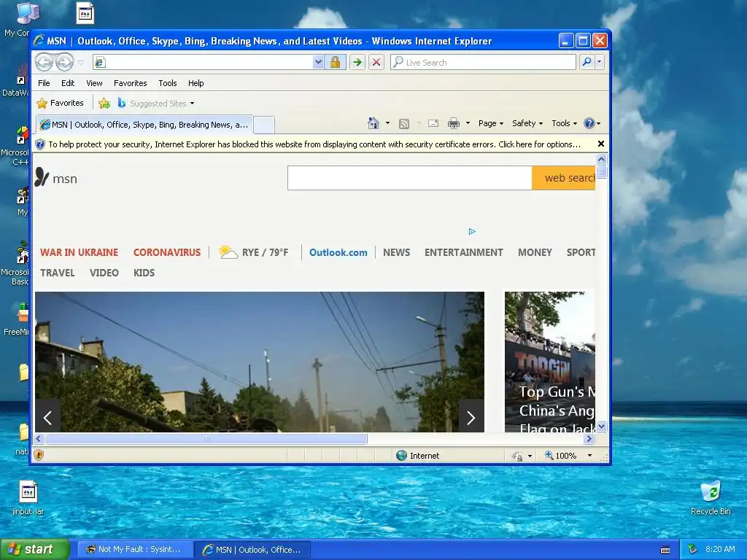Click into the msn search text field
Screen dimensions: 747x560
[x=410, y=178]
